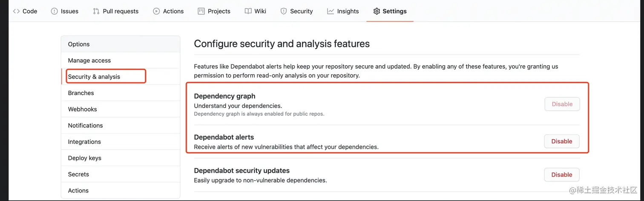The width and height of the screenshot is (644, 201).
Task: Click the Code brackets icon
Action: [x=16, y=11]
